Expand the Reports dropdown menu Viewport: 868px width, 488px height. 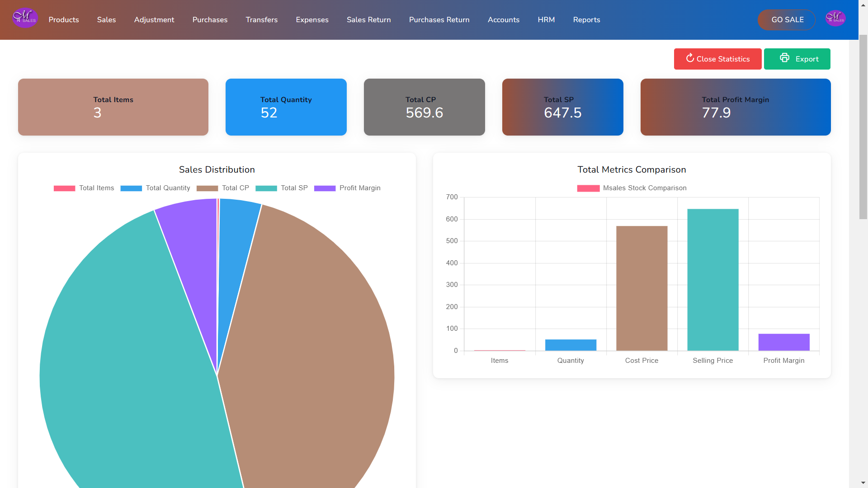coord(587,20)
